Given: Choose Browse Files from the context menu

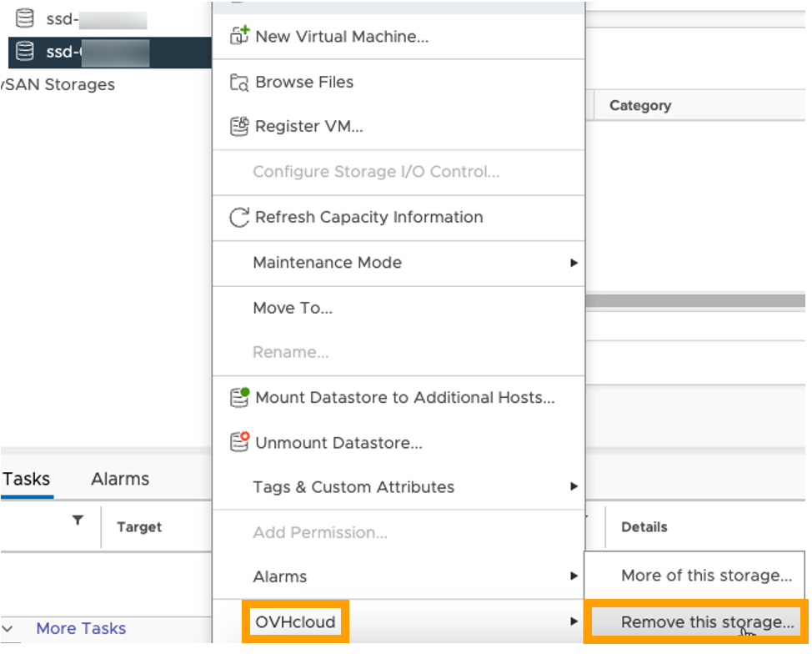Looking at the screenshot, I should (x=398, y=82).
